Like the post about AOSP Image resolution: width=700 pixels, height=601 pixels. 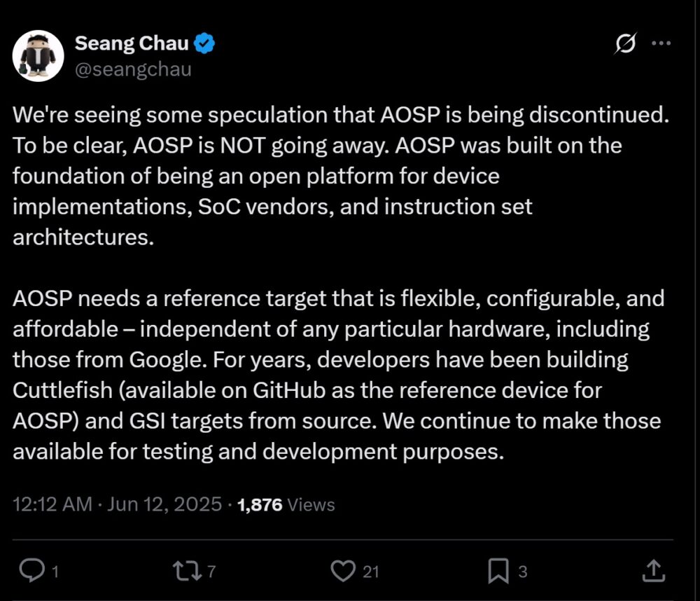point(344,571)
